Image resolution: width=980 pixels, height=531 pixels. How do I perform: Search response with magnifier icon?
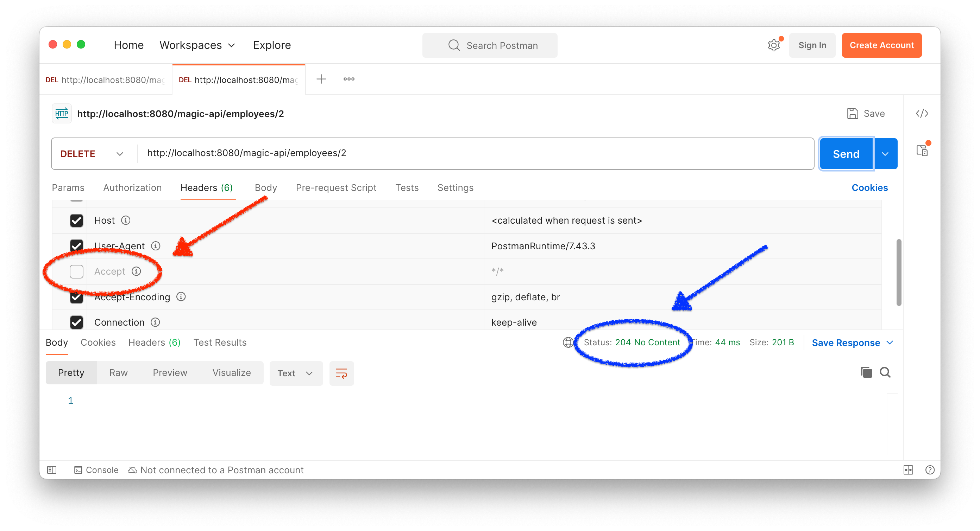pos(885,372)
